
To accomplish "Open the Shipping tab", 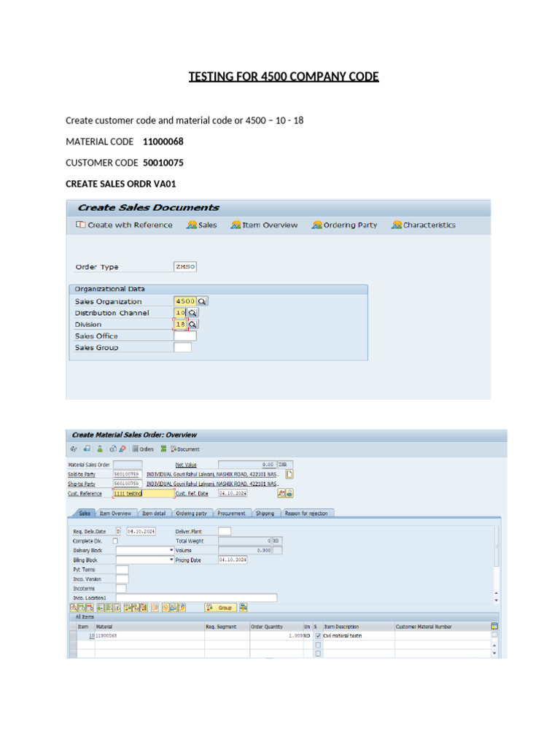I will [x=265, y=513].
